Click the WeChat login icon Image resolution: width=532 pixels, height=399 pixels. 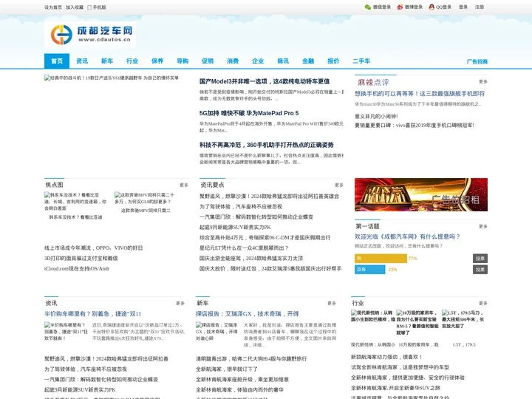367,7
